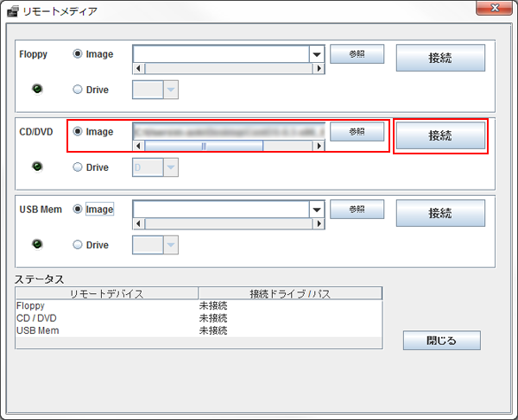518x420 pixels.
Task: Select USB Mem Drive radio button
Action: 78,244
